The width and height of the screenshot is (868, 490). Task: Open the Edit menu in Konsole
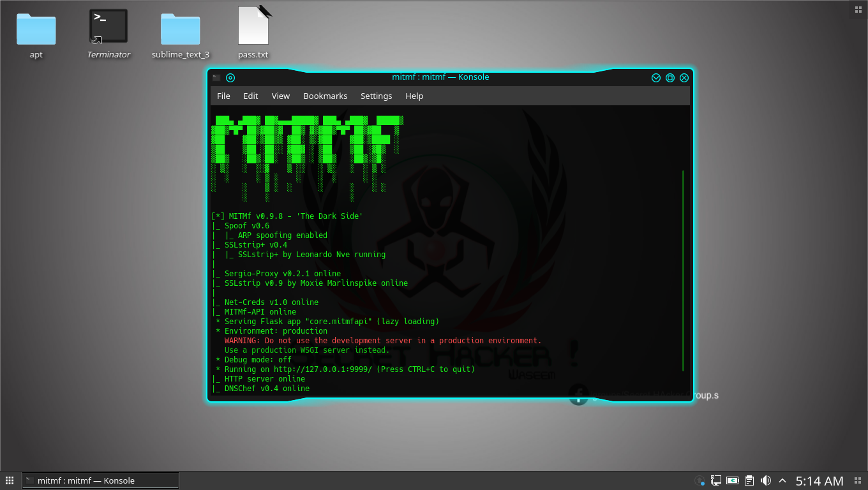[x=251, y=96]
